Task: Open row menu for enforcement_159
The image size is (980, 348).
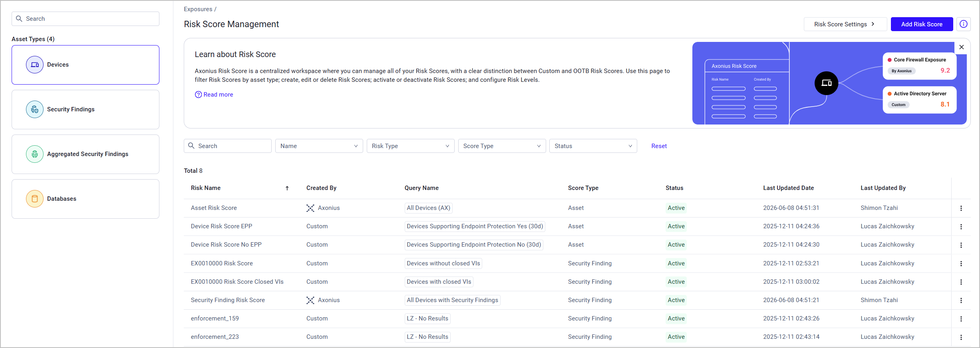Action: (x=961, y=319)
